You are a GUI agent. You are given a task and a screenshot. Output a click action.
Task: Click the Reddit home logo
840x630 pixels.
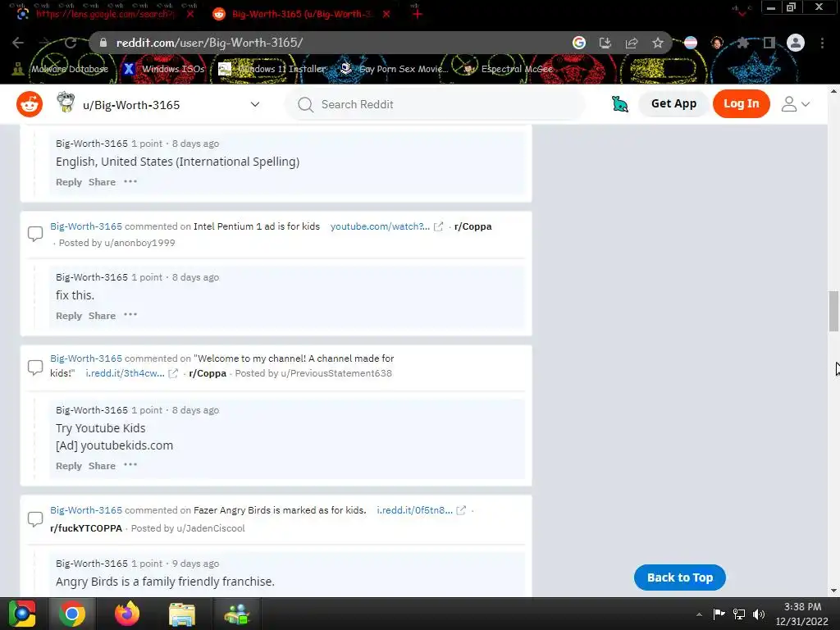[x=30, y=104]
